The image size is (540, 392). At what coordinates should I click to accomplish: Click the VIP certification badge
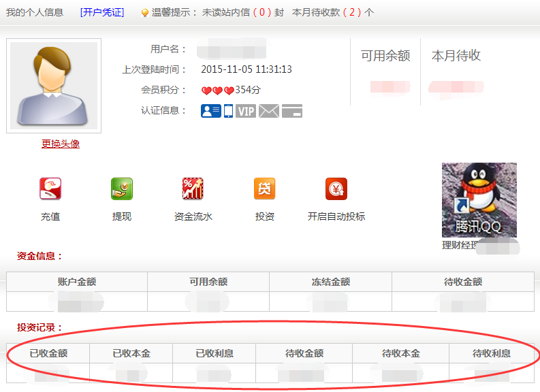(246, 111)
